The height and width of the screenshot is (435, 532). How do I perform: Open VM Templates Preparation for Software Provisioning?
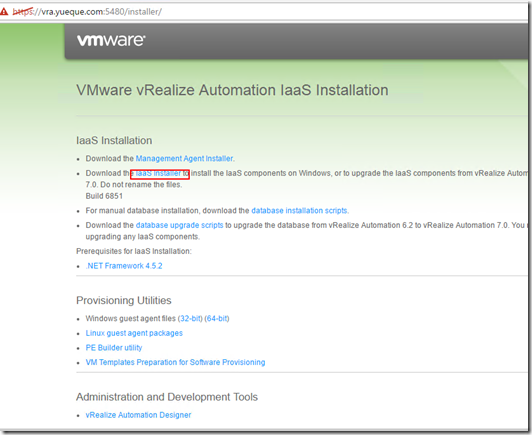(175, 362)
